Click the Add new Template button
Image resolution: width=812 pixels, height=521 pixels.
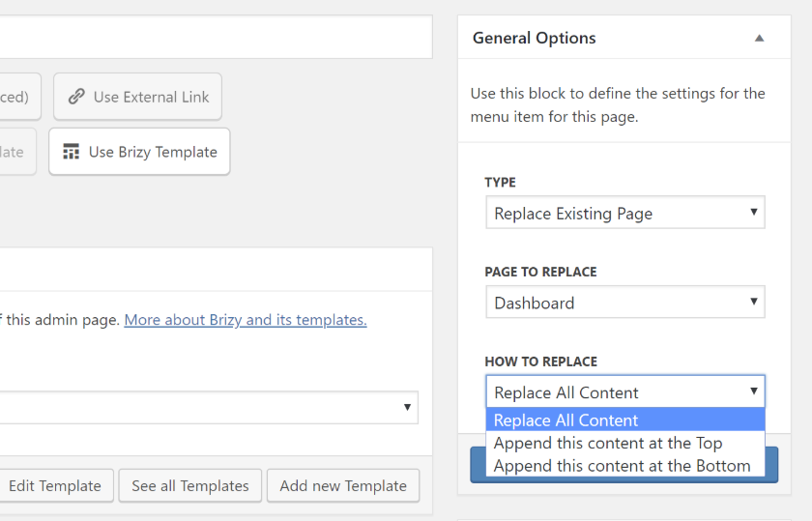click(x=343, y=486)
